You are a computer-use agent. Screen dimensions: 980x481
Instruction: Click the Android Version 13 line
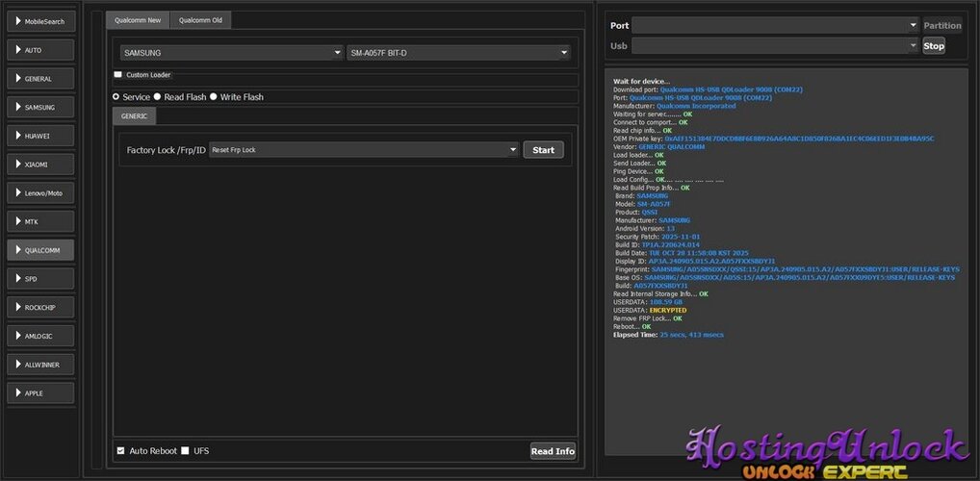[x=645, y=229]
